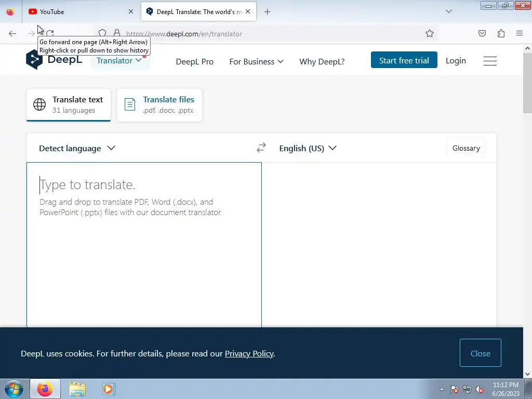Open the DeepL Pro link

pos(194,62)
